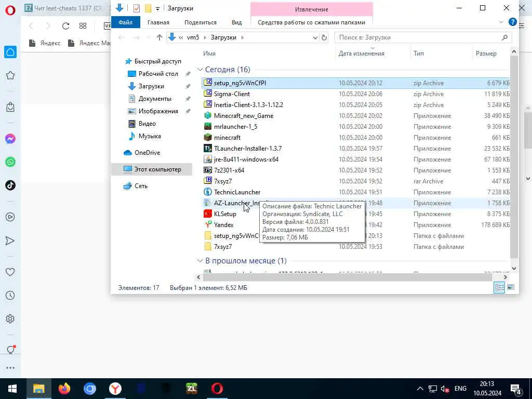Select the Чит leet-cheats Opera tab
Screen dimensions: 532x399
pos(64,8)
